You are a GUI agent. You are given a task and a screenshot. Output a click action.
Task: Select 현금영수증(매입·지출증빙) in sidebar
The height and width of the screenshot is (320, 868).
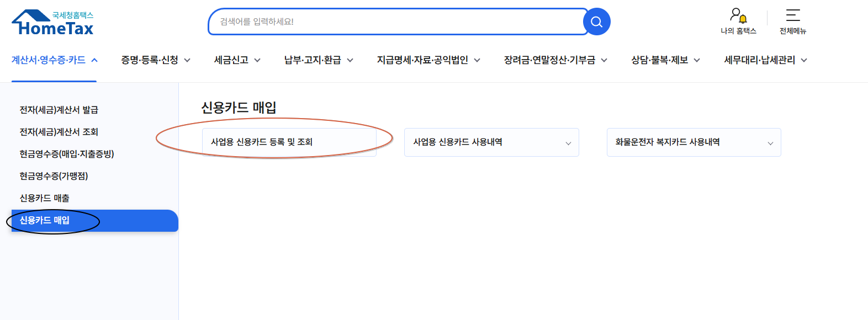67,154
